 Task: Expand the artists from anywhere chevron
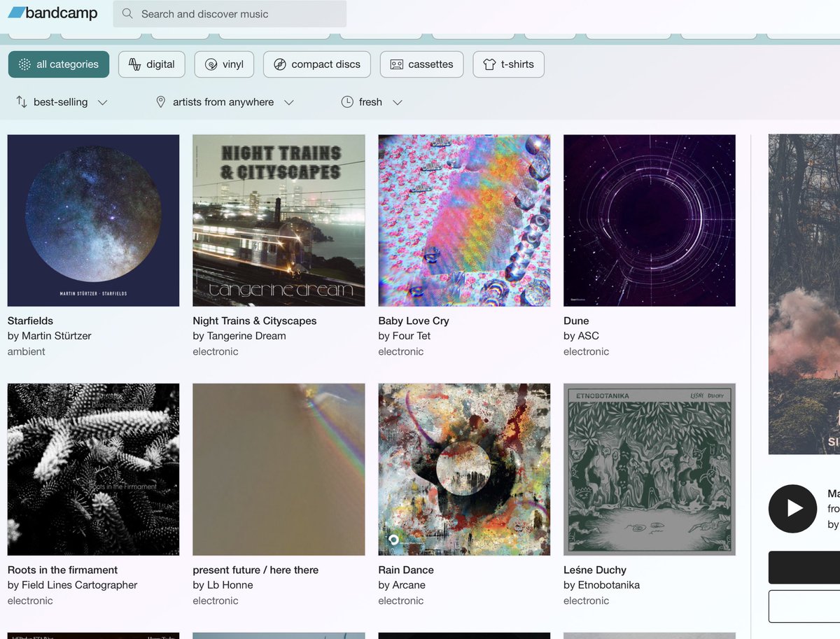tap(288, 102)
